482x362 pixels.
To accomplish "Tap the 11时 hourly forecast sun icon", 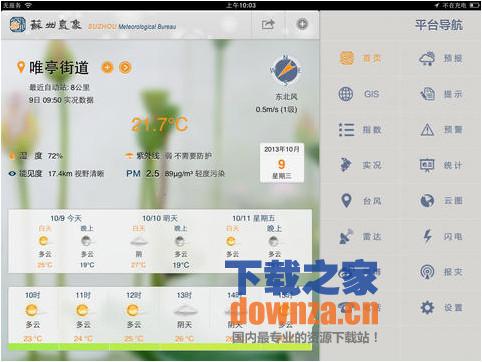I will tap(83, 311).
